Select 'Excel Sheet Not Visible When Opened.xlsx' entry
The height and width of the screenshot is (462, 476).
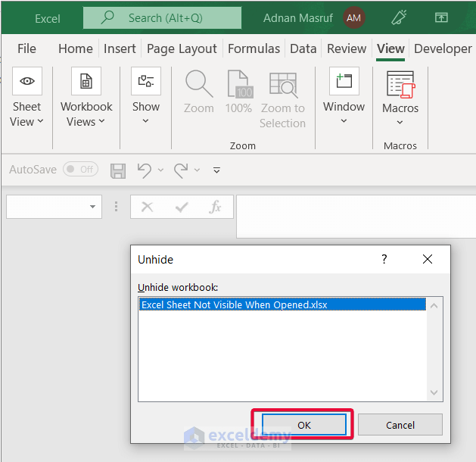(282, 304)
